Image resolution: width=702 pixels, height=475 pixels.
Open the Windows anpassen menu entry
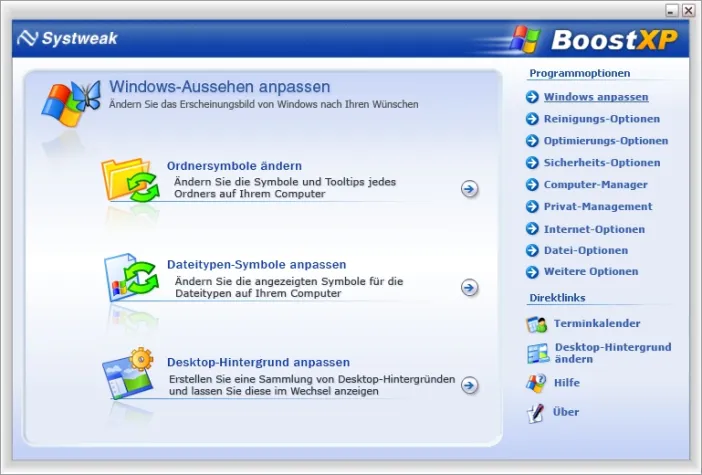coord(596,97)
